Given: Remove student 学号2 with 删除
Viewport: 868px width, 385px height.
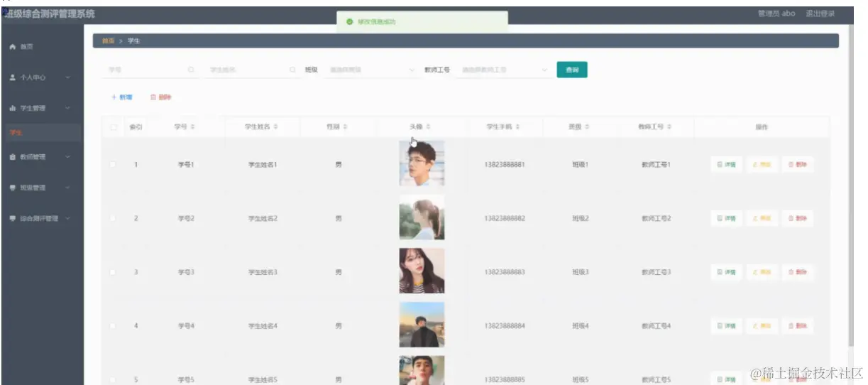Looking at the screenshot, I should 797,218.
